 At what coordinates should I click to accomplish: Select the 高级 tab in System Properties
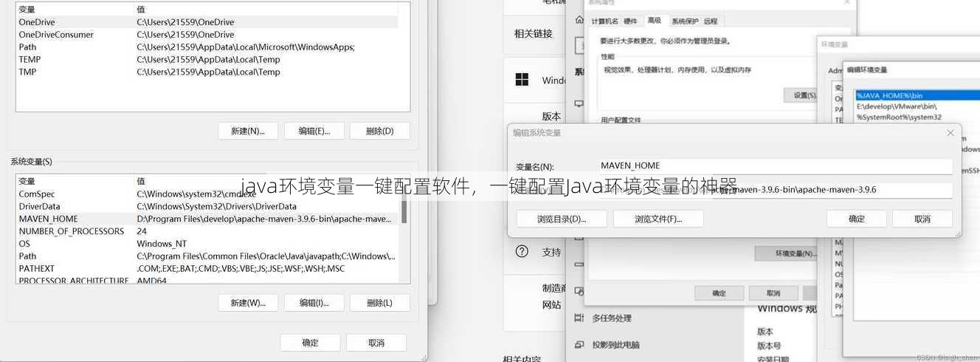point(654,21)
